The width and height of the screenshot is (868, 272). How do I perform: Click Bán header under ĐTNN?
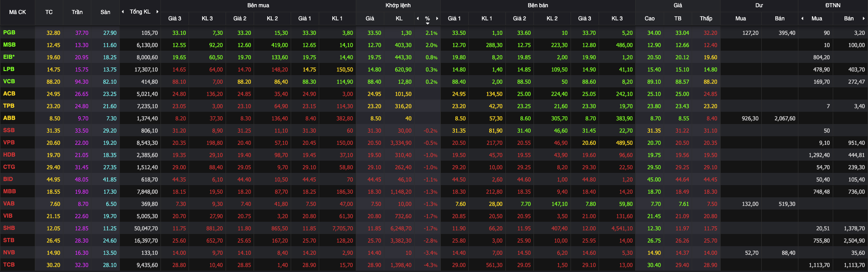[x=849, y=19]
